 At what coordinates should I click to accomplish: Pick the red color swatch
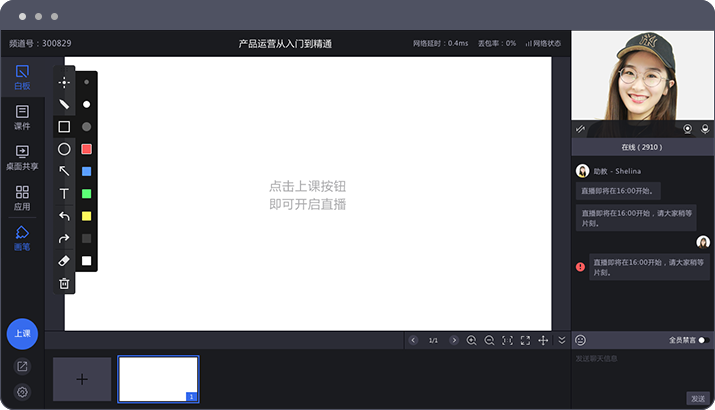click(87, 149)
